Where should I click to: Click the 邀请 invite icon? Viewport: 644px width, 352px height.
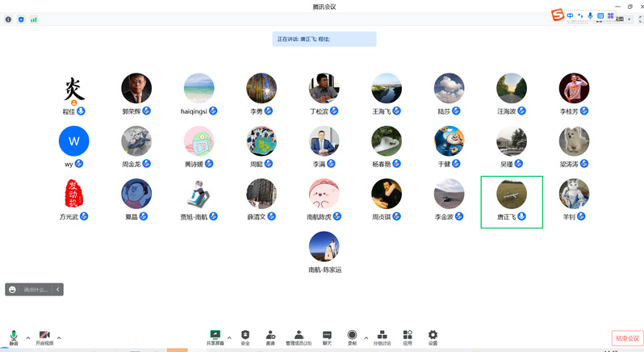[270, 335]
